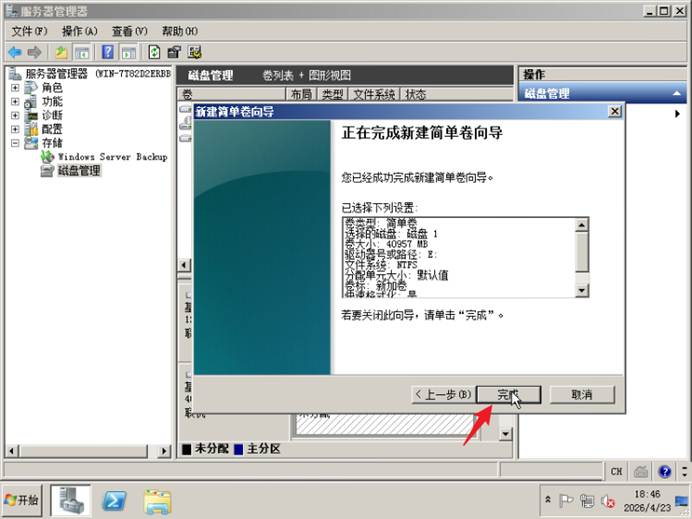Open the 查看(V) menu
The height and width of the screenshot is (519, 692).
coord(129,31)
